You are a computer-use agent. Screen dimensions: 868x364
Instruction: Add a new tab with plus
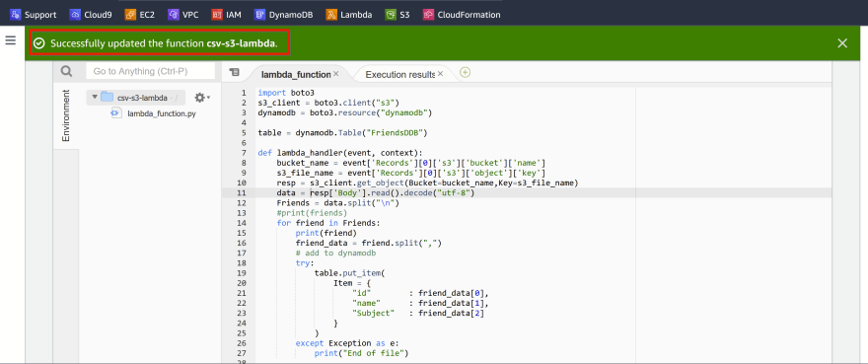465,73
